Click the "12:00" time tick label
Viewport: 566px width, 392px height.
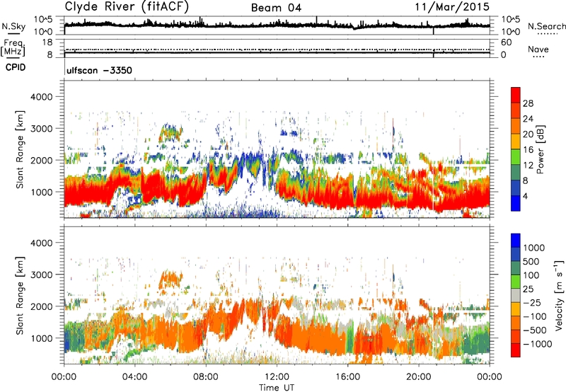pos(277,377)
